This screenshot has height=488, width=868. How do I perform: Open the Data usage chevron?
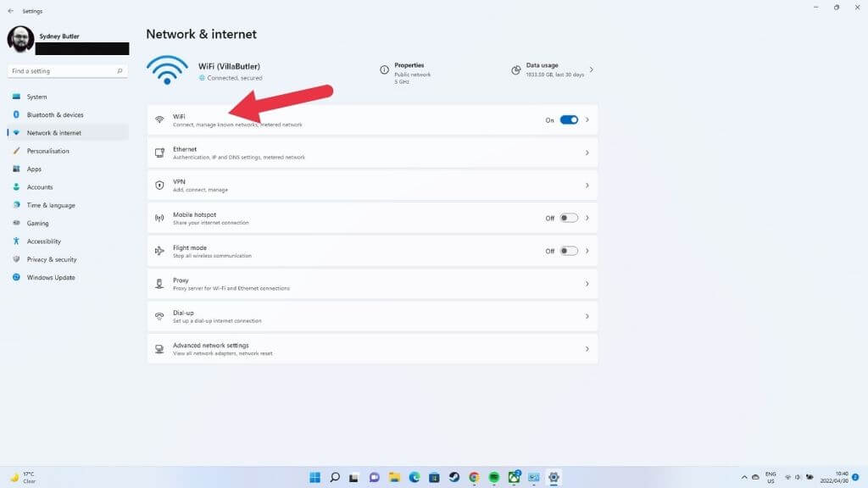click(x=591, y=69)
